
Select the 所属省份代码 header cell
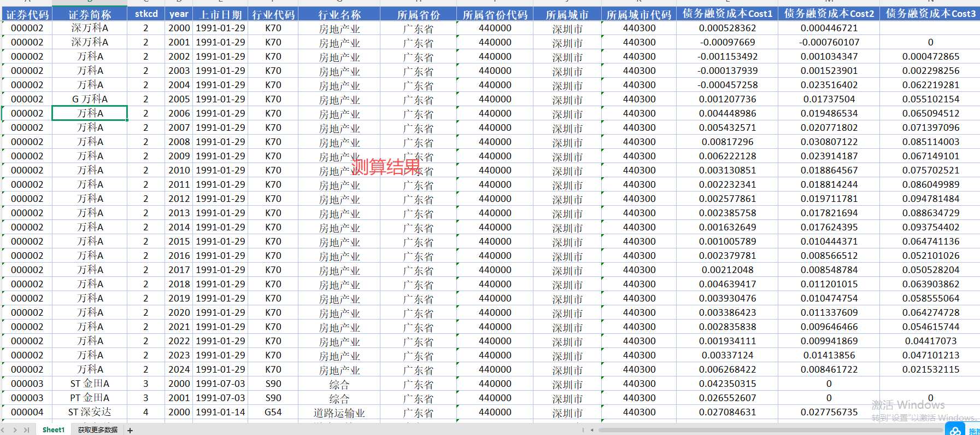pos(495,14)
